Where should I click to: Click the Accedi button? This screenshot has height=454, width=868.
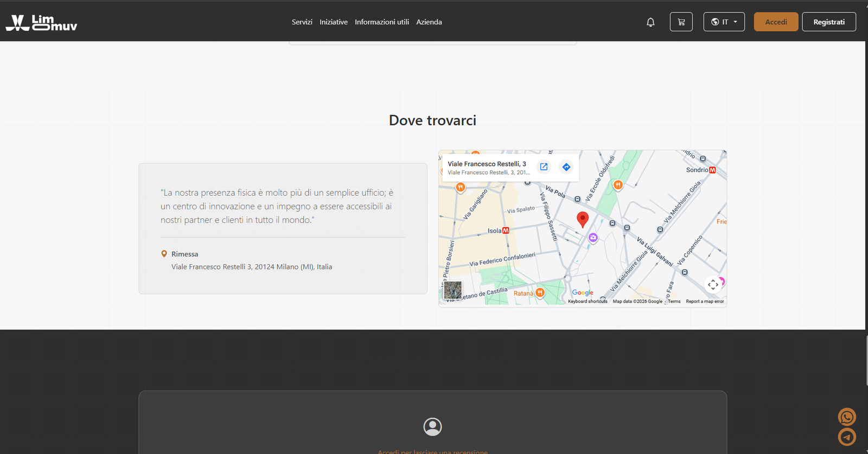[x=776, y=22]
